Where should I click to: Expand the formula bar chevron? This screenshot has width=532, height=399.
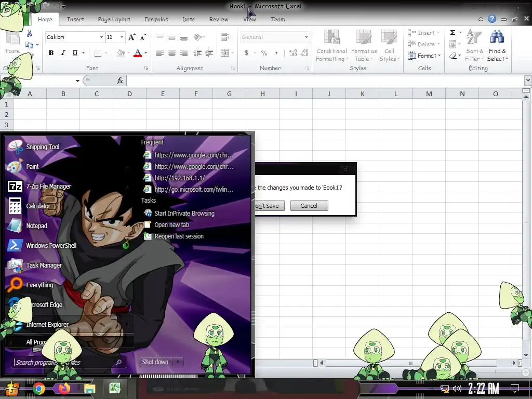click(528, 81)
